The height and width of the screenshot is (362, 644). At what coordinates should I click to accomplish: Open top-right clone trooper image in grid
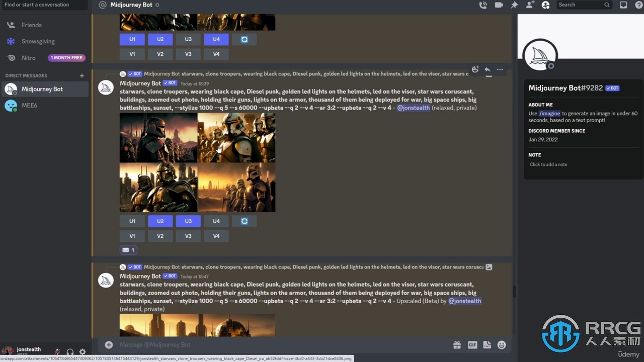coord(236,137)
